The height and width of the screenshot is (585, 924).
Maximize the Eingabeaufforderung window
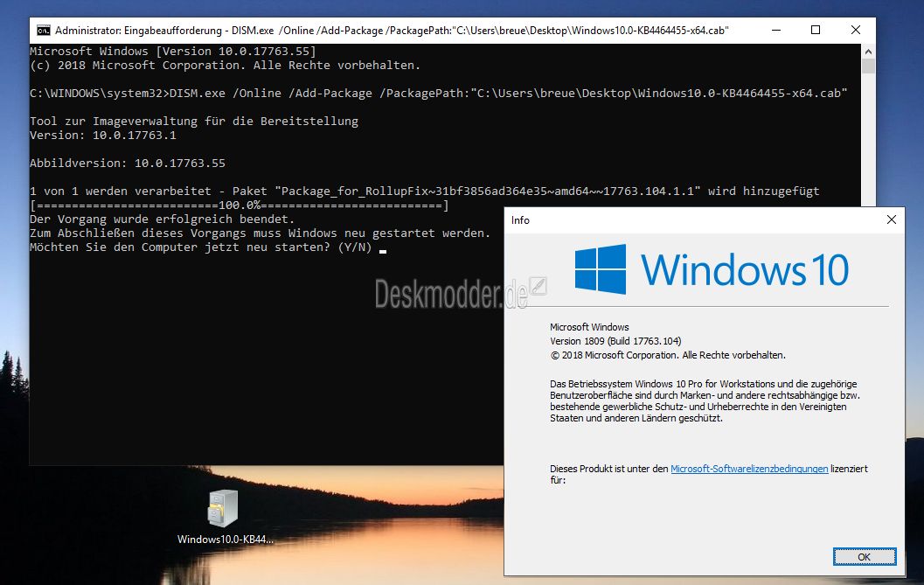point(816,30)
